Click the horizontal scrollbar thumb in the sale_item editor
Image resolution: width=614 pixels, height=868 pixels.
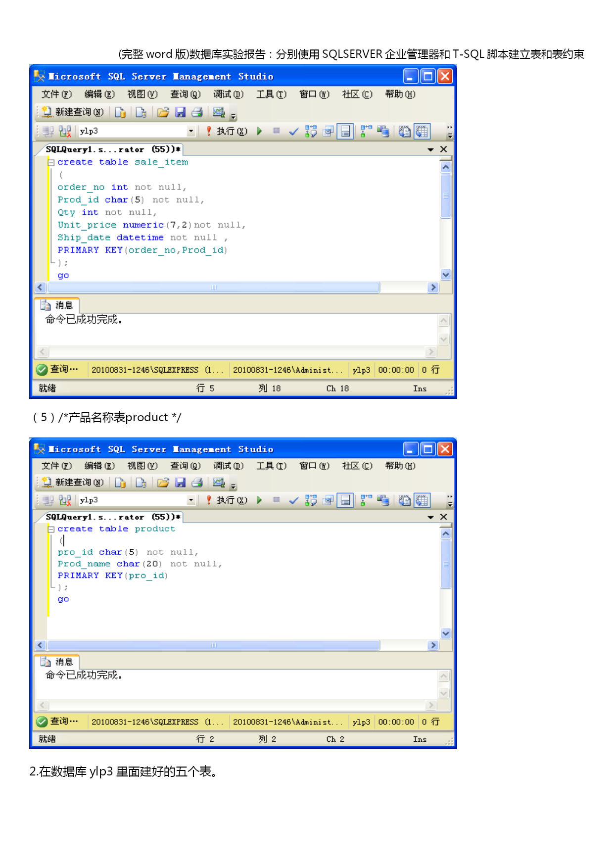213,288
